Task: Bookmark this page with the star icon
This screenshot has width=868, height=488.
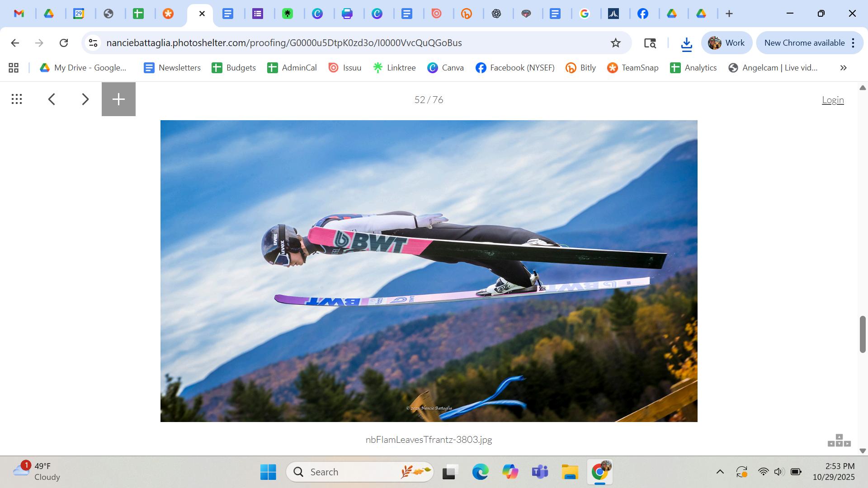Action: point(616,43)
